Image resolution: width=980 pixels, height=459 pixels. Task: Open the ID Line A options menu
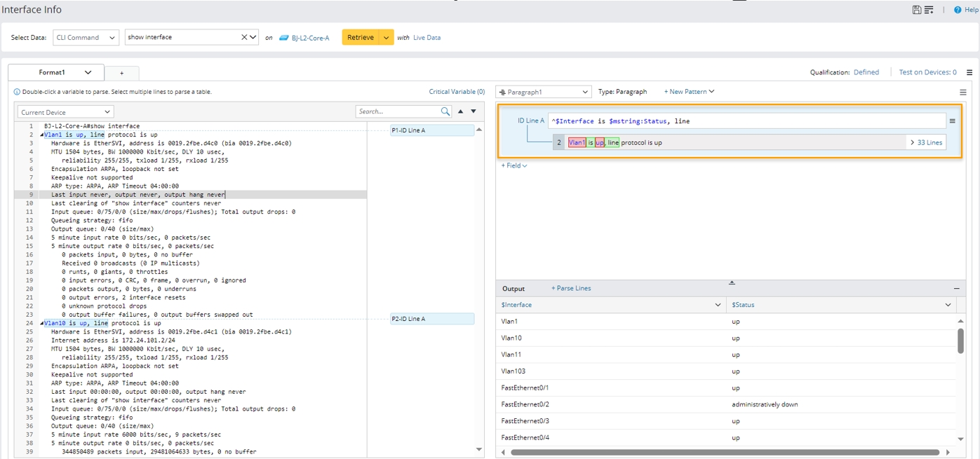pyautogui.click(x=952, y=121)
